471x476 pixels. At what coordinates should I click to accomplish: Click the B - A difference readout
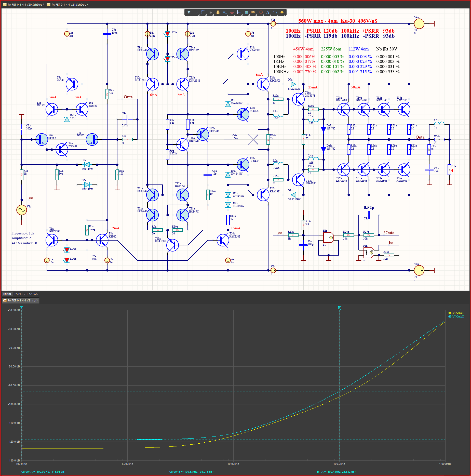(336, 472)
